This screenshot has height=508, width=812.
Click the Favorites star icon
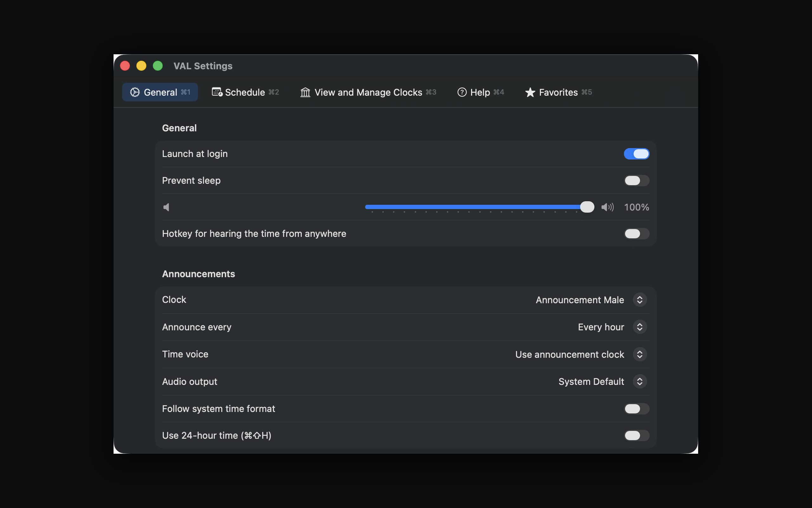click(530, 92)
